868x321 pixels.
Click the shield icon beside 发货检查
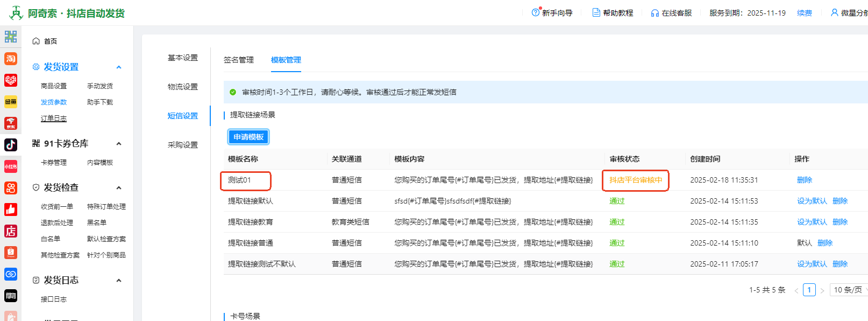[36, 187]
